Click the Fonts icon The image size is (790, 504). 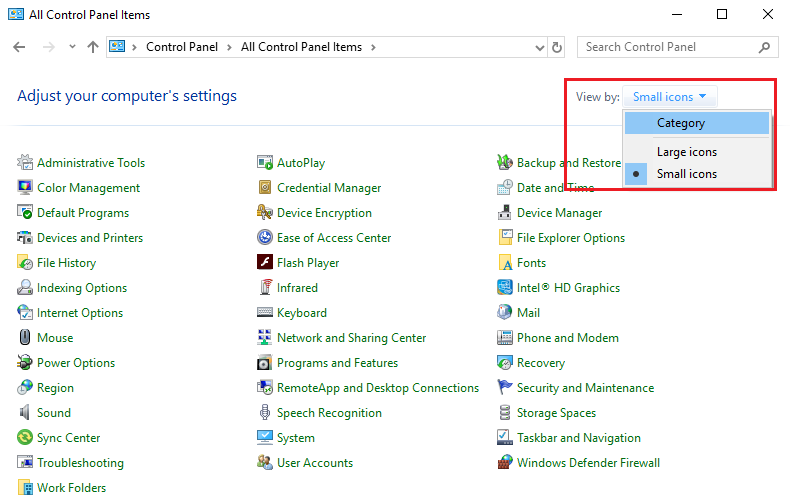click(x=505, y=263)
